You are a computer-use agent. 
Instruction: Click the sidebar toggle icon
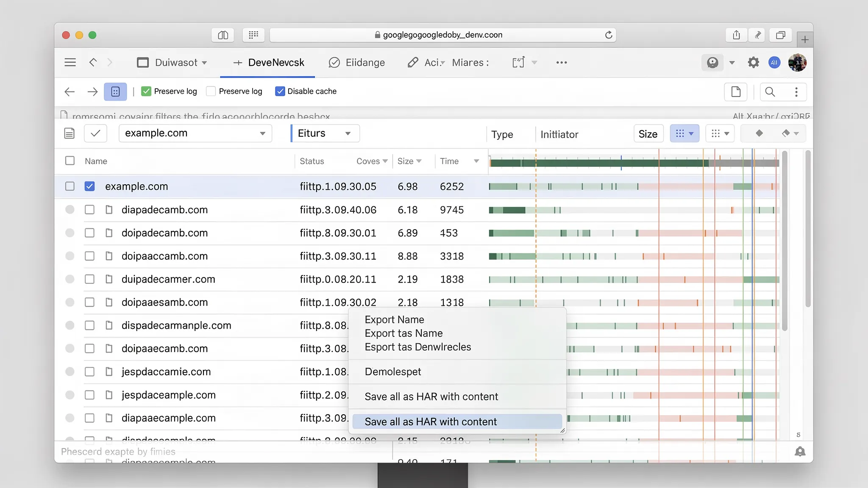(x=223, y=35)
